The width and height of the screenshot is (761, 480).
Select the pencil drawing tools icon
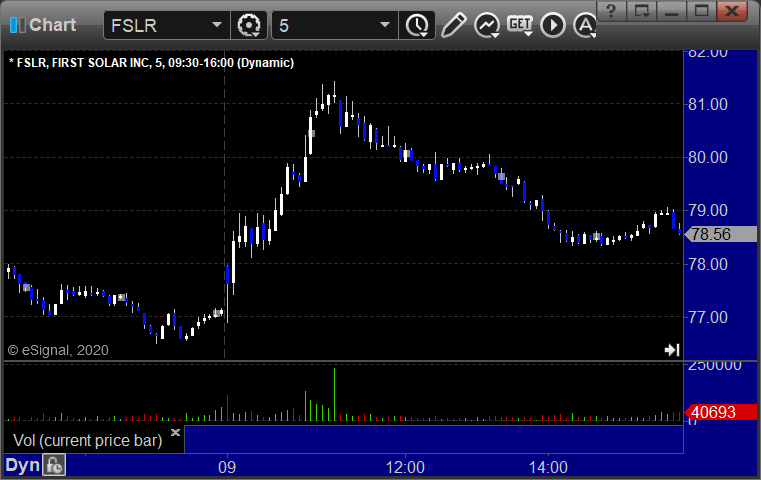[x=454, y=25]
